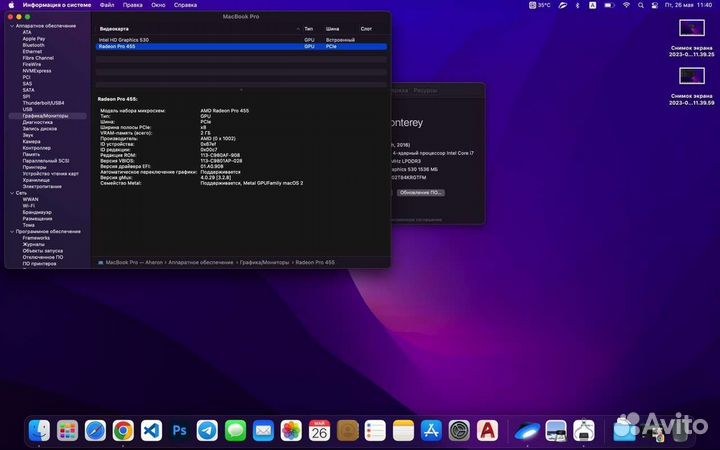Image resolution: width=720 pixels, height=450 pixels.
Task: Click the Шина column header
Action: [332, 29]
